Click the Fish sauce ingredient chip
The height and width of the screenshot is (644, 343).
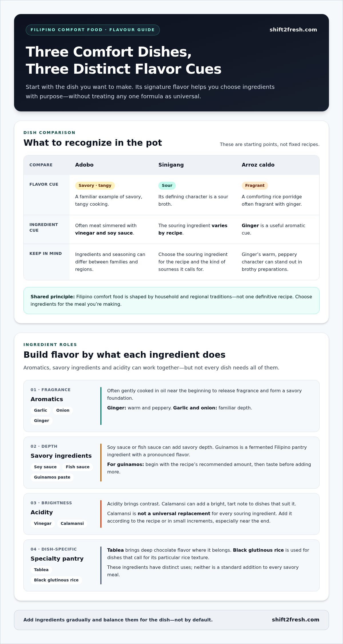coord(77,467)
